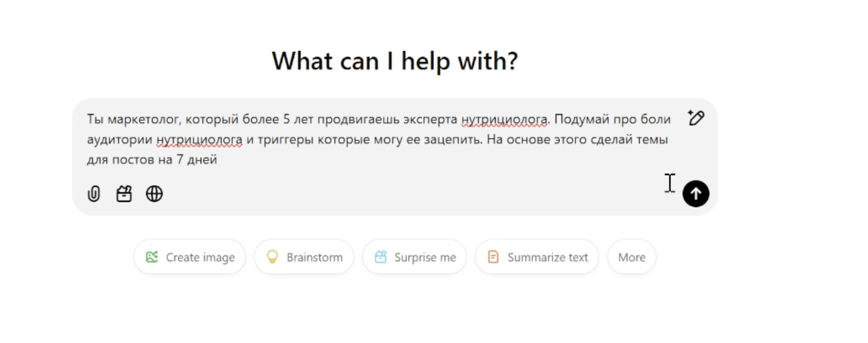This screenshot has width=868, height=343.
Task: Click the first underlined word "нутрициолога"
Action: pyautogui.click(x=504, y=119)
